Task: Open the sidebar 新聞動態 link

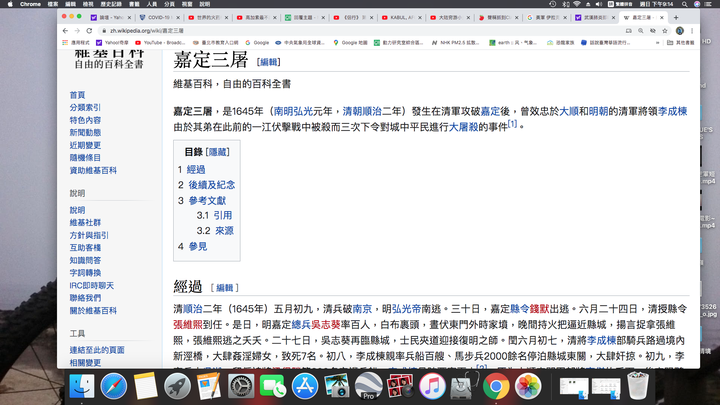Action: coord(85,133)
